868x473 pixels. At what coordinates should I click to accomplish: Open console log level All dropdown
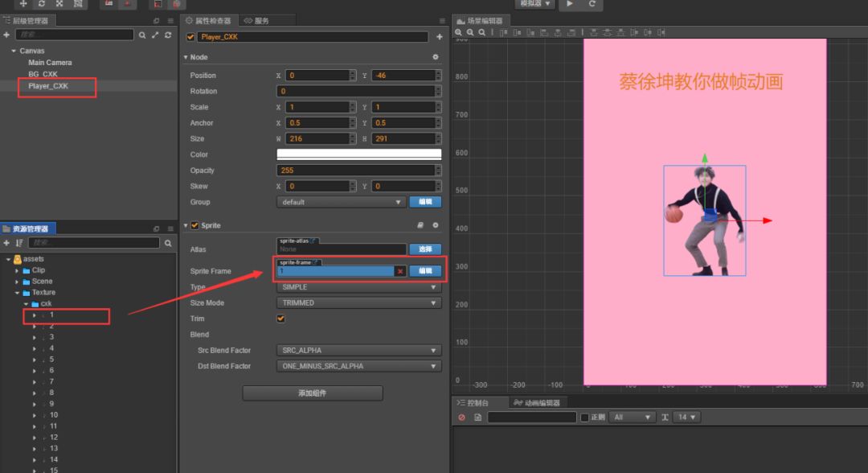(632, 417)
